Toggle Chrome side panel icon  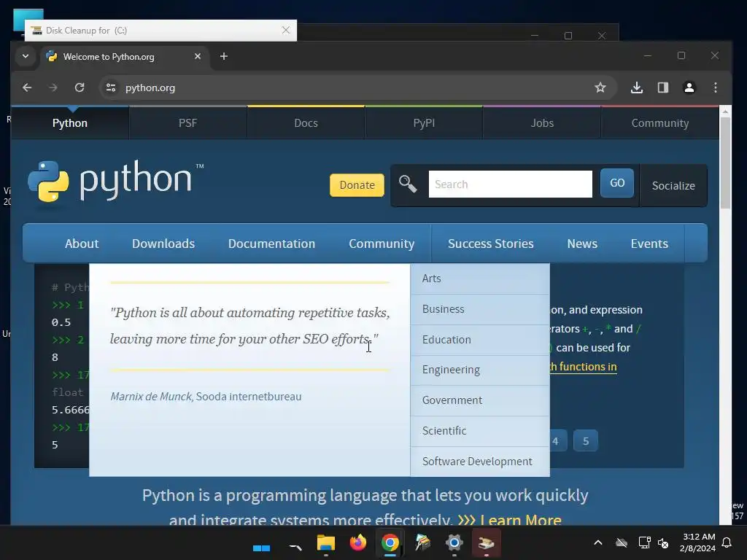663,87
